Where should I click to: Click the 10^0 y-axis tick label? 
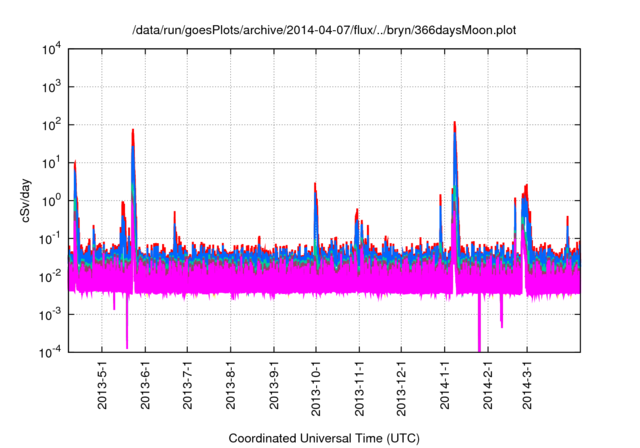52,200
